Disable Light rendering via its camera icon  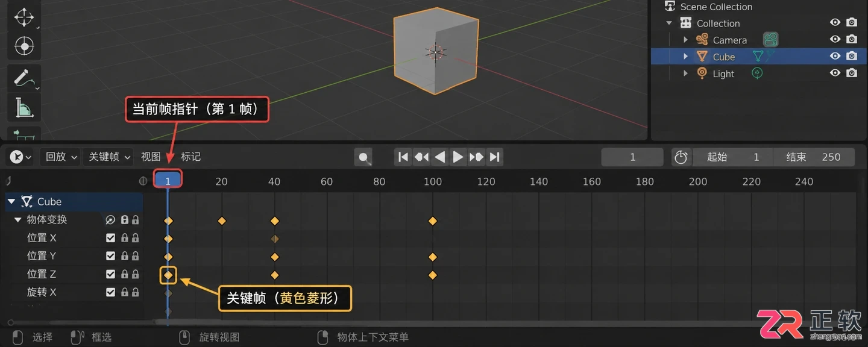tap(852, 73)
